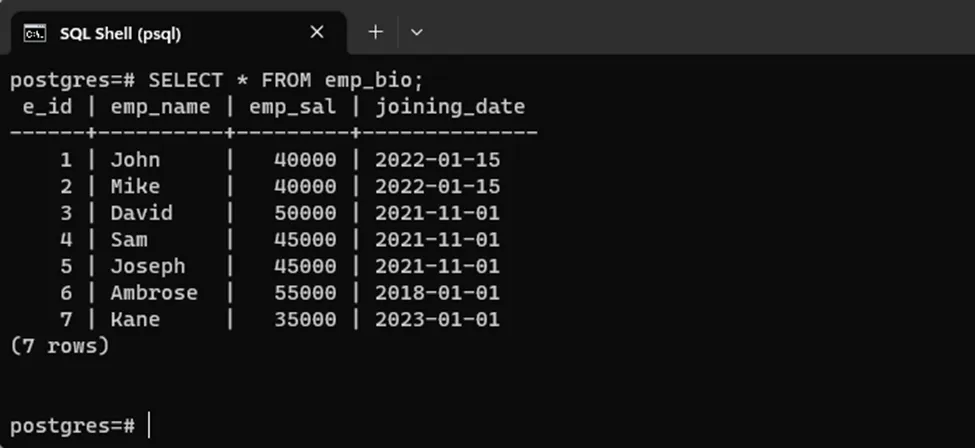Click the (7 rows) result count text
This screenshot has width=975, height=448.
(x=59, y=346)
